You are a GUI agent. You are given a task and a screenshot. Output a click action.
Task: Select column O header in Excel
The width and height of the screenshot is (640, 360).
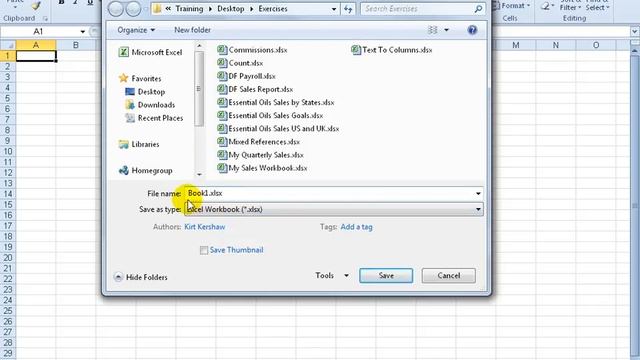[x=596, y=45]
